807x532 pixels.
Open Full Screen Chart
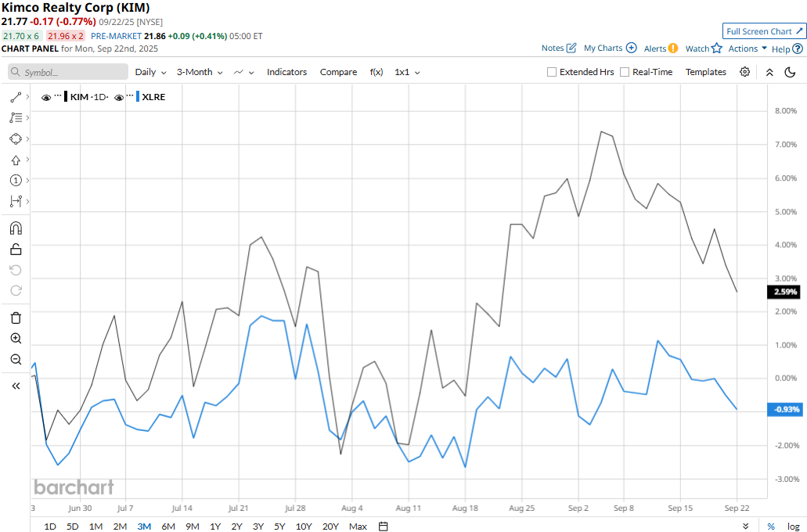coord(764,31)
